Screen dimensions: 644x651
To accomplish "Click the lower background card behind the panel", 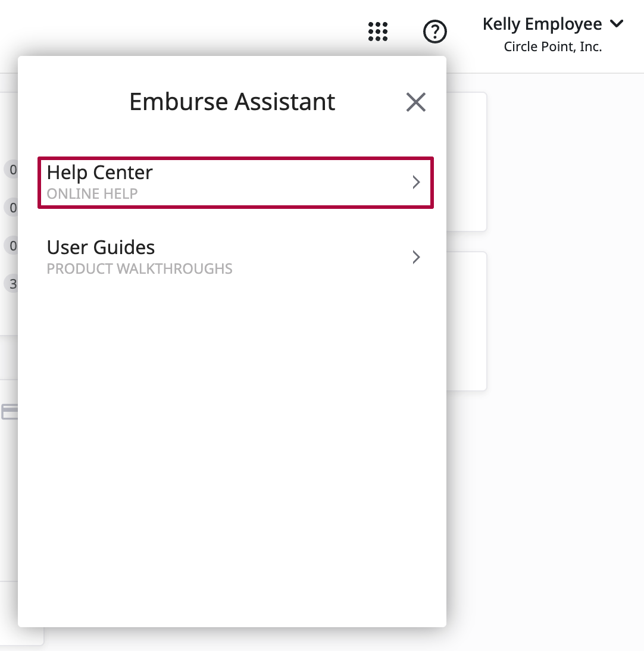I will (x=467, y=321).
